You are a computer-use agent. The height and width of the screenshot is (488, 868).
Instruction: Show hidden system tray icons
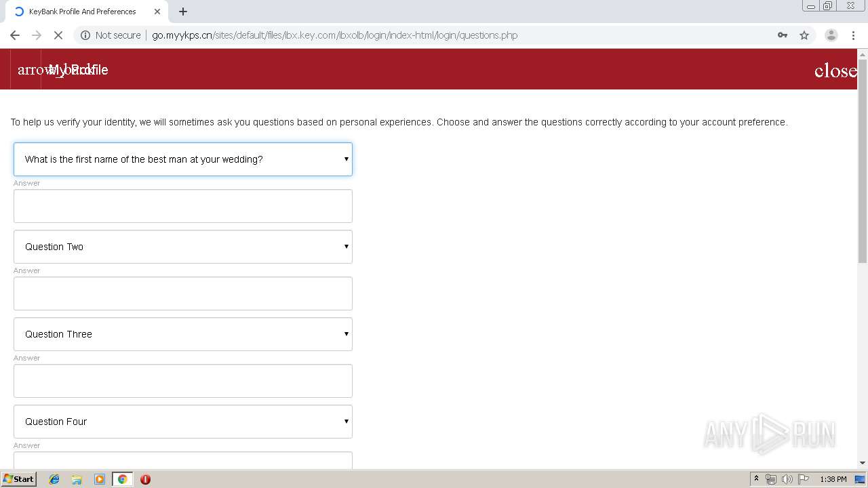click(756, 479)
